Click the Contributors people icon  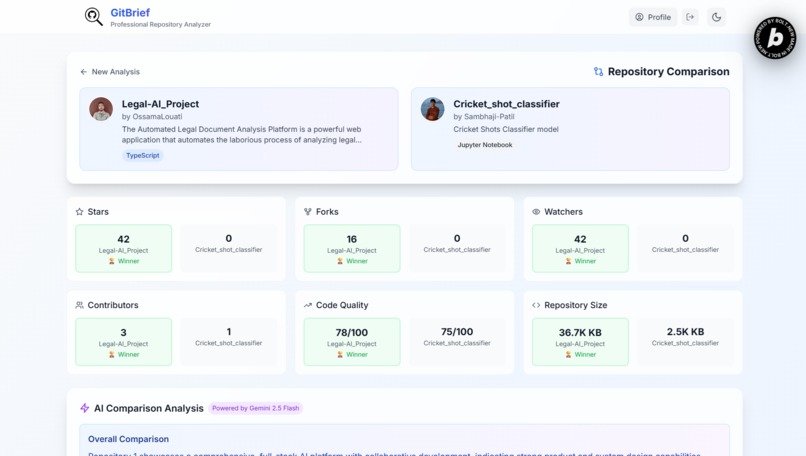[x=79, y=305]
